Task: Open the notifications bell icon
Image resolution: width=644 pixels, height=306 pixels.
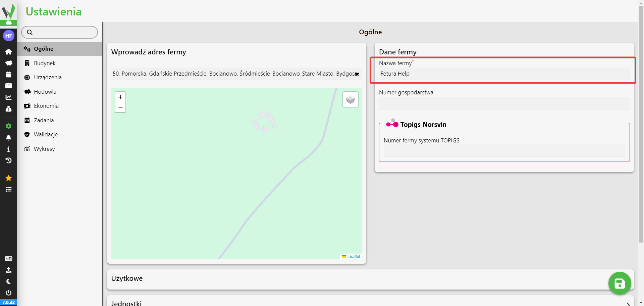Action: [x=8, y=138]
